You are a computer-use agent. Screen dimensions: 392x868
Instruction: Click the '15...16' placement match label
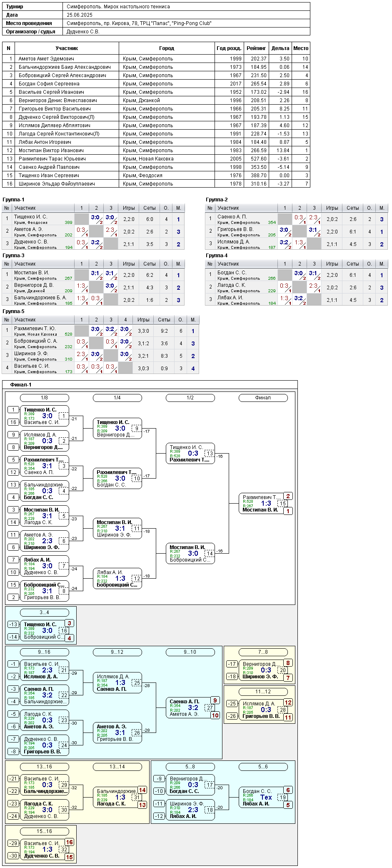pos(45,831)
